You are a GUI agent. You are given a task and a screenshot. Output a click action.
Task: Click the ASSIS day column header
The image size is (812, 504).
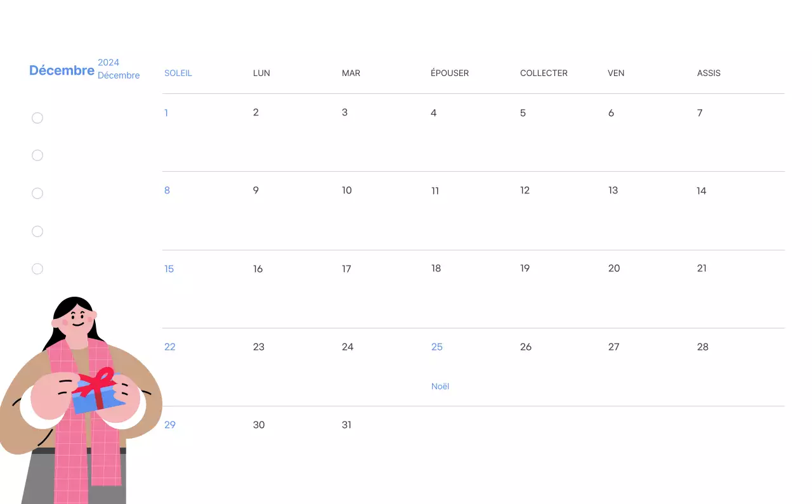click(x=709, y=74)
